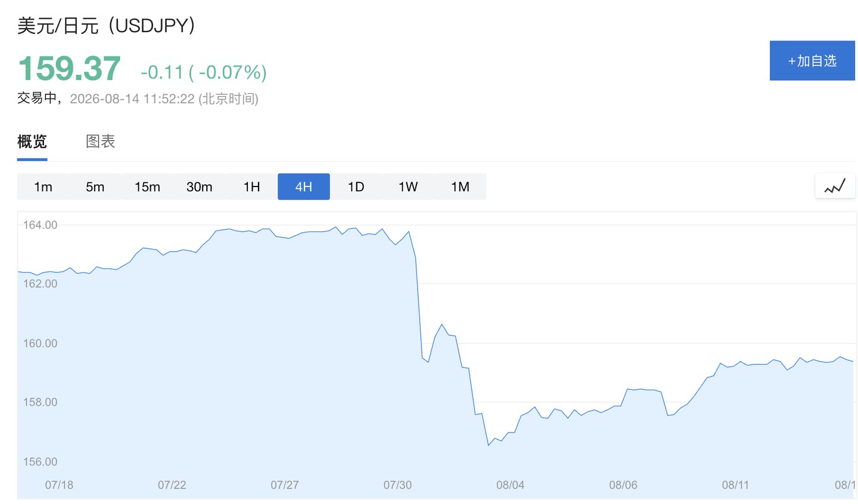858x504 pixels.
Task: Choose the 30m interval
Action: pos(200,186)
